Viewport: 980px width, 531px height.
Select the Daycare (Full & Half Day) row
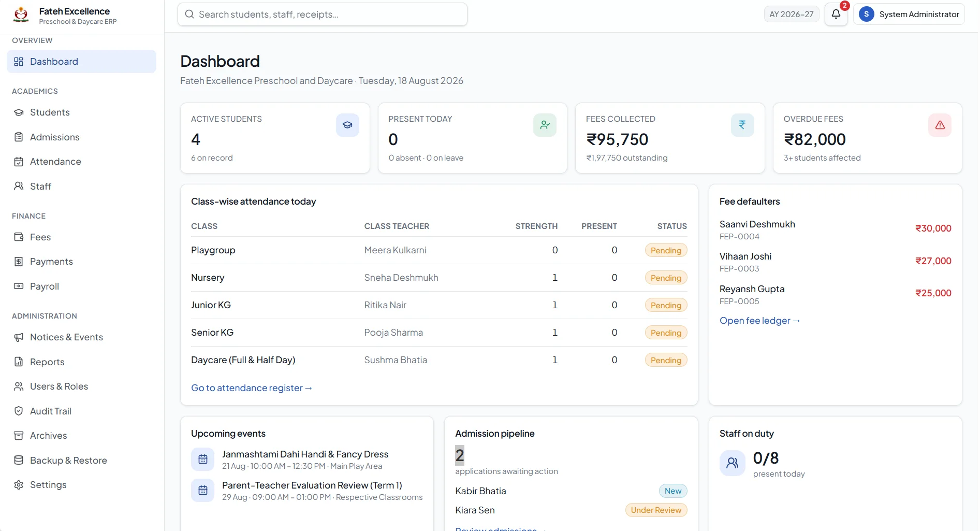(x=438, y=360)
